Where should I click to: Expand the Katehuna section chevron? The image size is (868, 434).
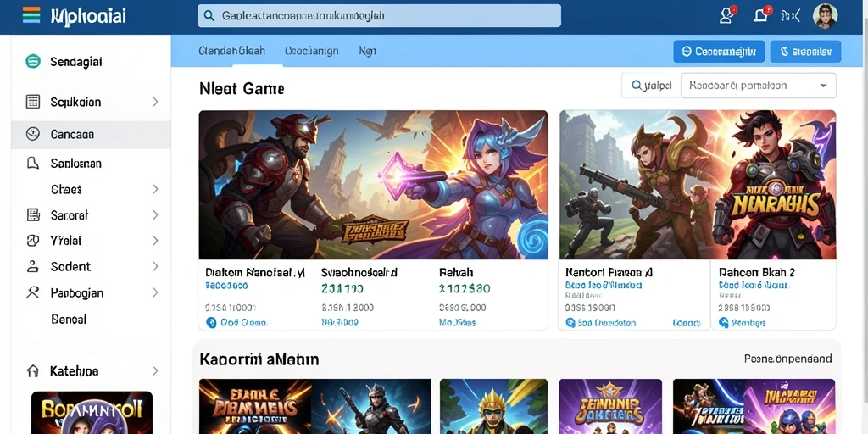pyautogui.click(x=155, y=371)
